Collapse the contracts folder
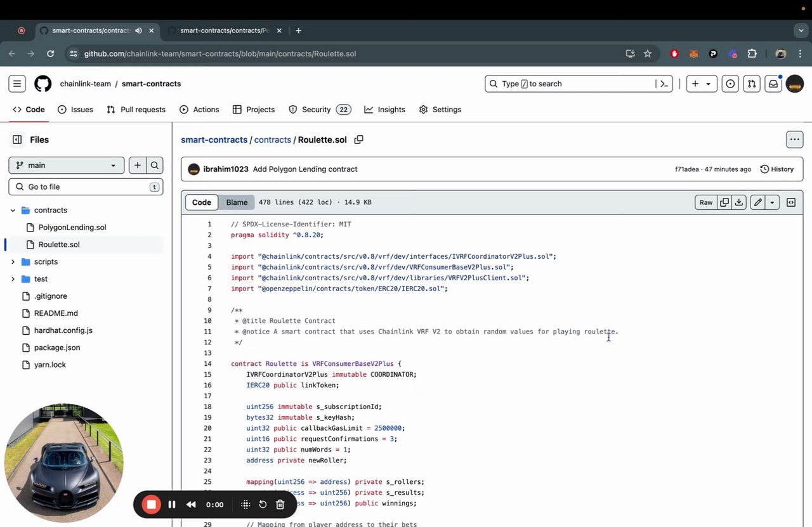Image resolution: width=812 pixels, height=527 pixels. 13,210
